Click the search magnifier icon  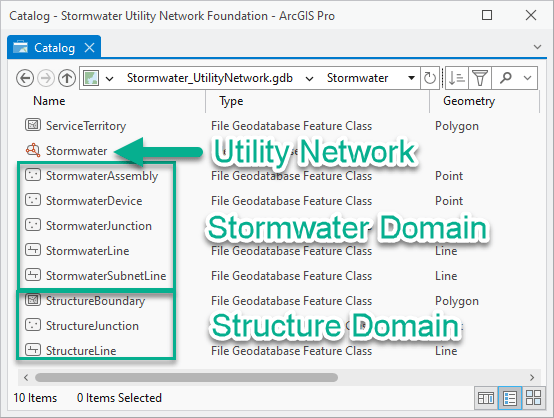(x=506, y=77)
